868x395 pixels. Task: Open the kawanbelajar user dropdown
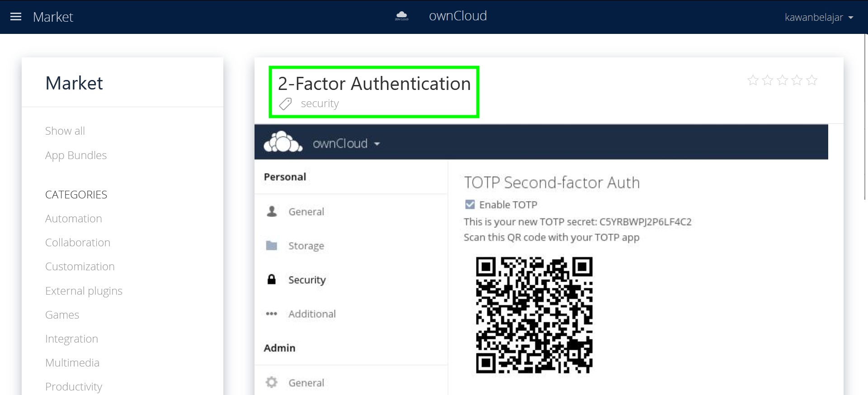pyautogui.click(x=818, y=17)
